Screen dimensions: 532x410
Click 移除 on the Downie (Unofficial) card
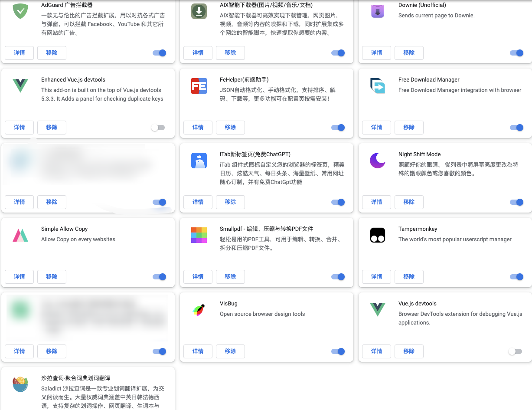(x=409, y=53)
